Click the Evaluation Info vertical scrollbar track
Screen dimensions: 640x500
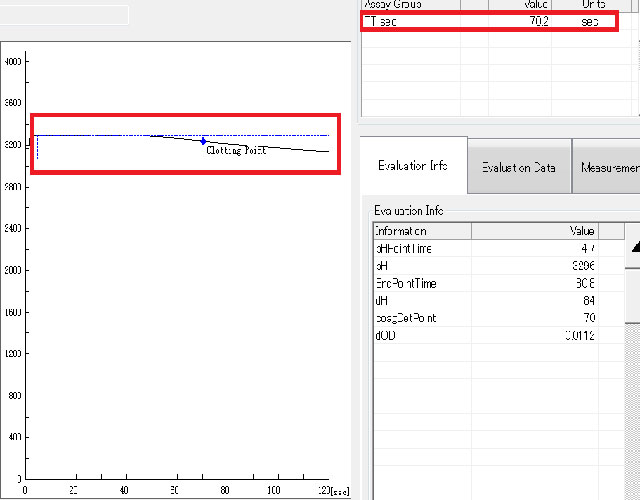pos(633,411)
